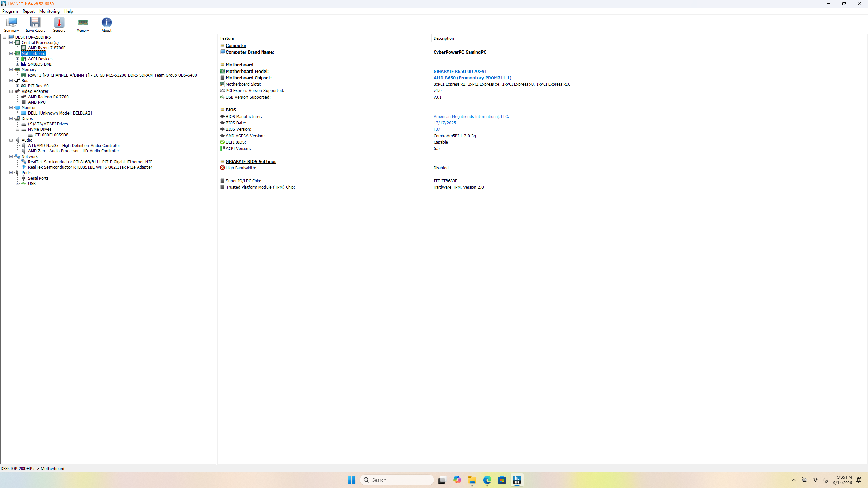Collapse the Audio branch
This screenshot has width=868, height=488.
point(11,140)
